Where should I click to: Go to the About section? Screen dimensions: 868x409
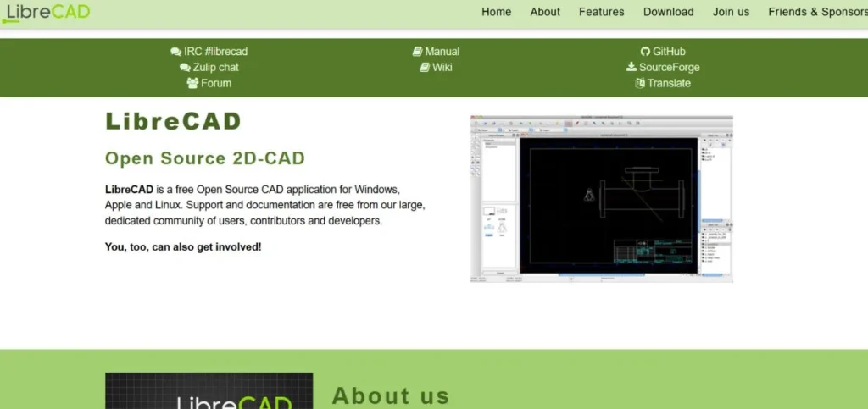(x=545, y=12)
